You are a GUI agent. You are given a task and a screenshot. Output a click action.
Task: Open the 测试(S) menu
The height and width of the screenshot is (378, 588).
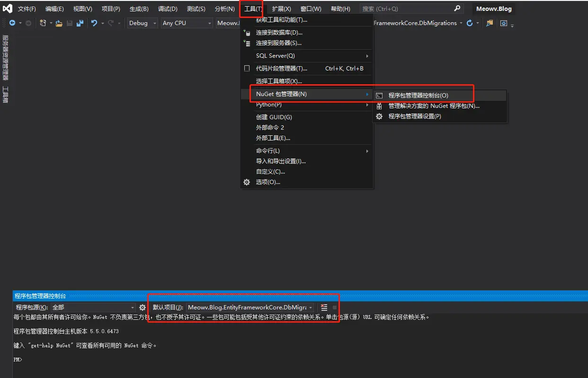pyautogui.click(x=196, y=9)
